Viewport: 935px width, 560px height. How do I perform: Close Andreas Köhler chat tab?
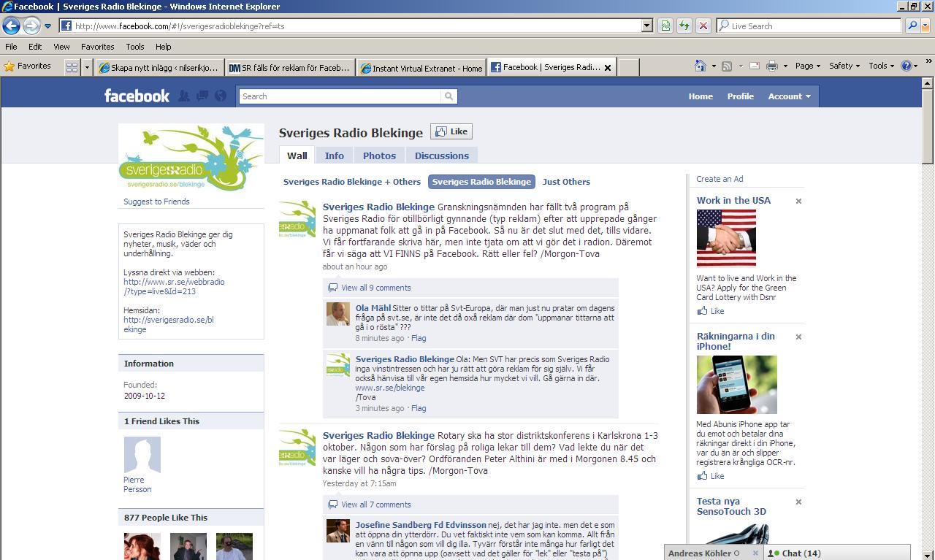coord(755,553)
